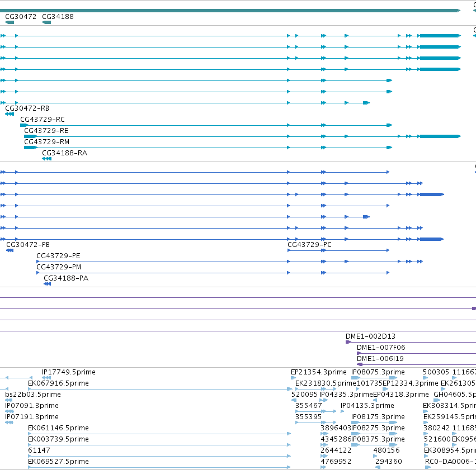
Task: Select the 355467 EST label
Action: point(308,406)
